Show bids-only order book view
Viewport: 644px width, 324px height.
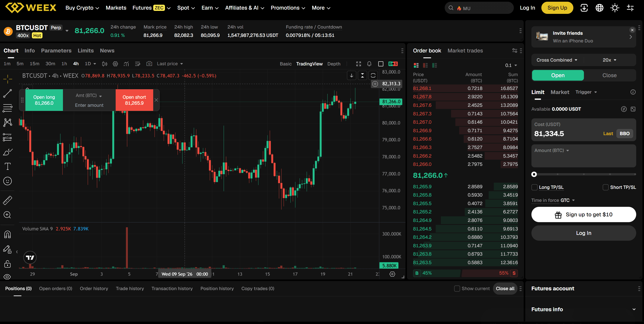(434, 65)
